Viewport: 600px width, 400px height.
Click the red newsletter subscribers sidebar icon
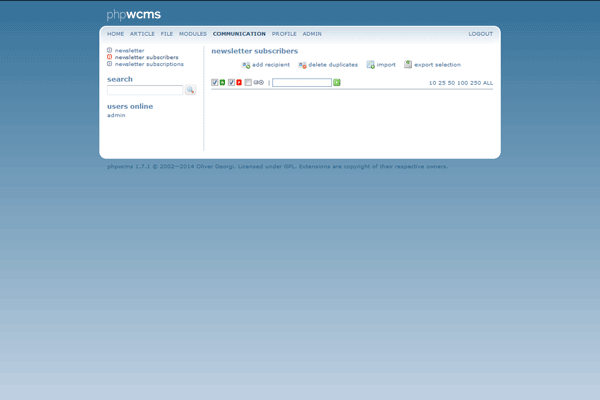point(110,57)
